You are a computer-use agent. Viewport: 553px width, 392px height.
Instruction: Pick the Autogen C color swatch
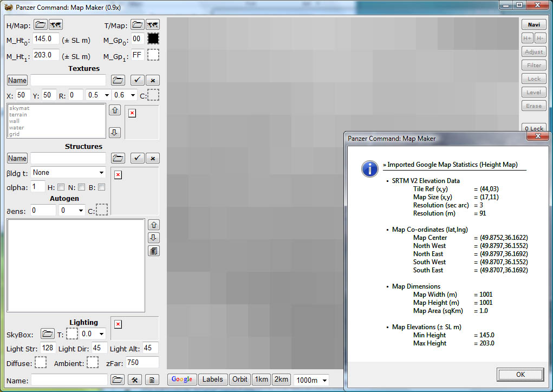[x=102, y=210]
